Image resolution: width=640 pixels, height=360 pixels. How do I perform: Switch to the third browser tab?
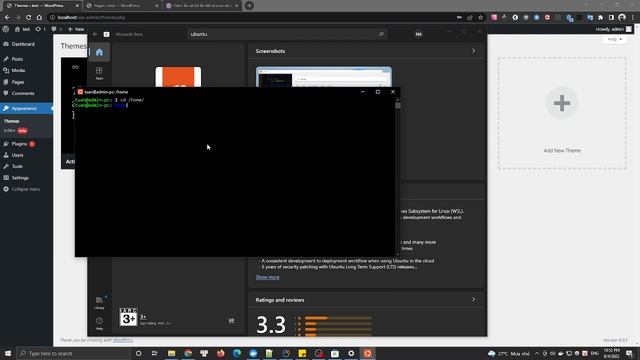click(202, 6)
